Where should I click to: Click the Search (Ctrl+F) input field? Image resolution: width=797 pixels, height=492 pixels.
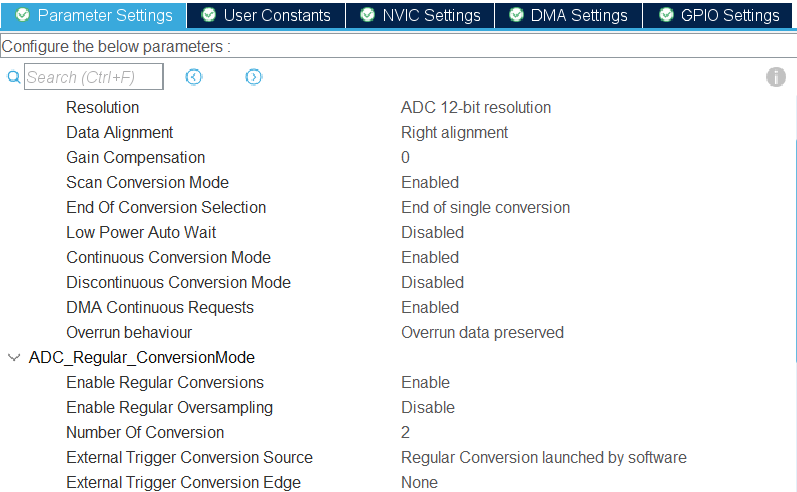[x=92, y=77]
